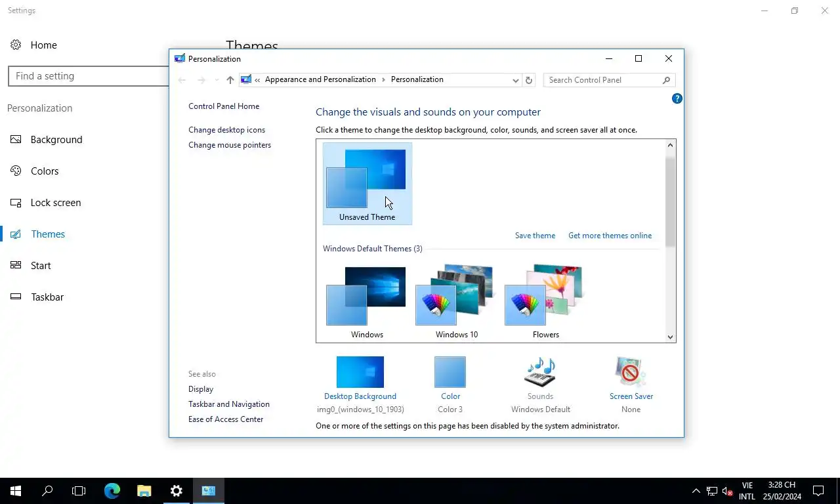Image resolution: width=840 pixels, height=504 pixels.
Task: Click the muted volume icon in tray
Action: pos(727,491)
